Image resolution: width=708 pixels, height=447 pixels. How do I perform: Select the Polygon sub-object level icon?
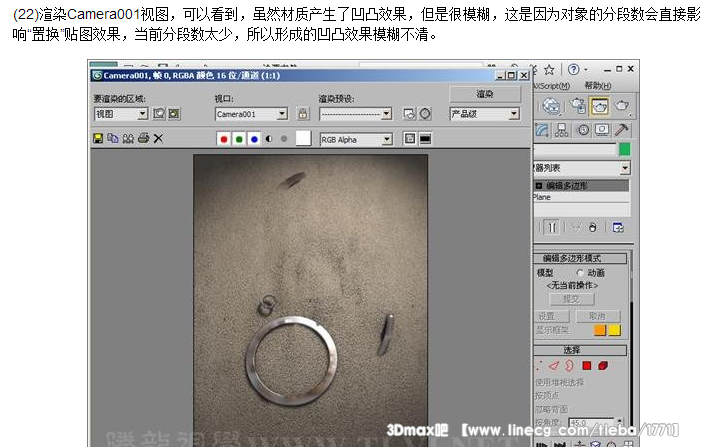(x=587, y=365)
